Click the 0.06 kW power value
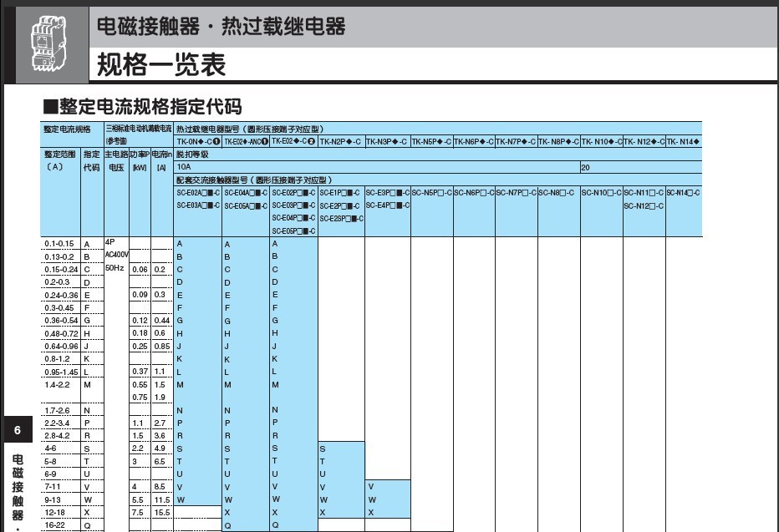 click(140, 270)
